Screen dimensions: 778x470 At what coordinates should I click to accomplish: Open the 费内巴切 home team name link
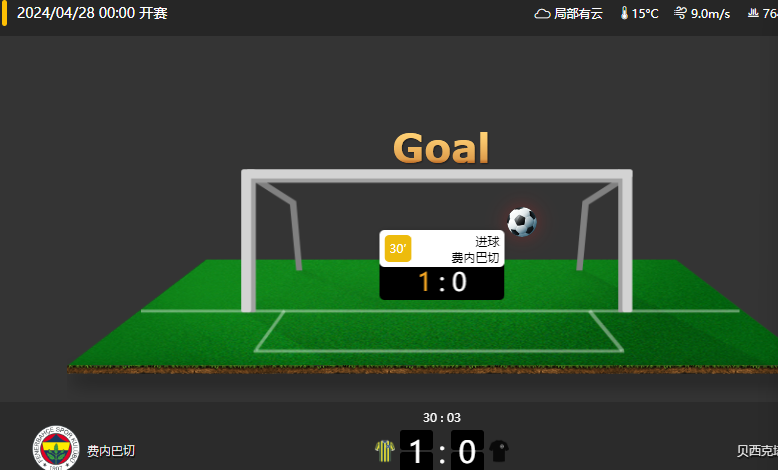111,451
